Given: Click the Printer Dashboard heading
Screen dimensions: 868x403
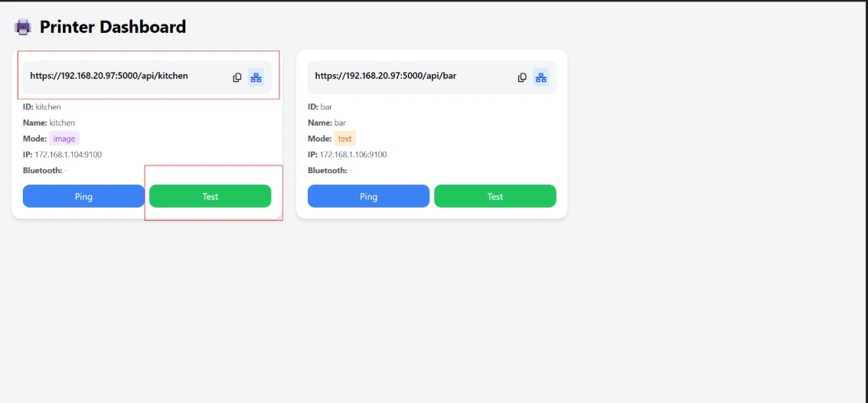Looking at the screenshot, I should 113,27.
